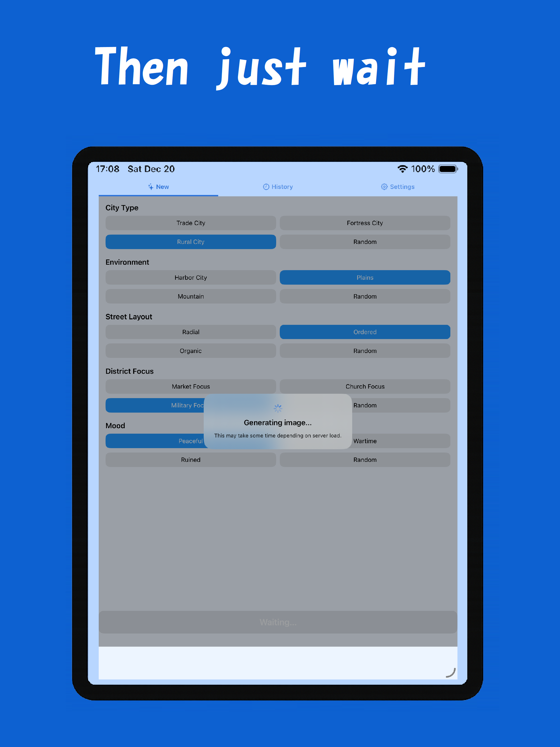Click the 17:08 clock time
The height and width of the screenshot is (747, 560).
[107, 169]
